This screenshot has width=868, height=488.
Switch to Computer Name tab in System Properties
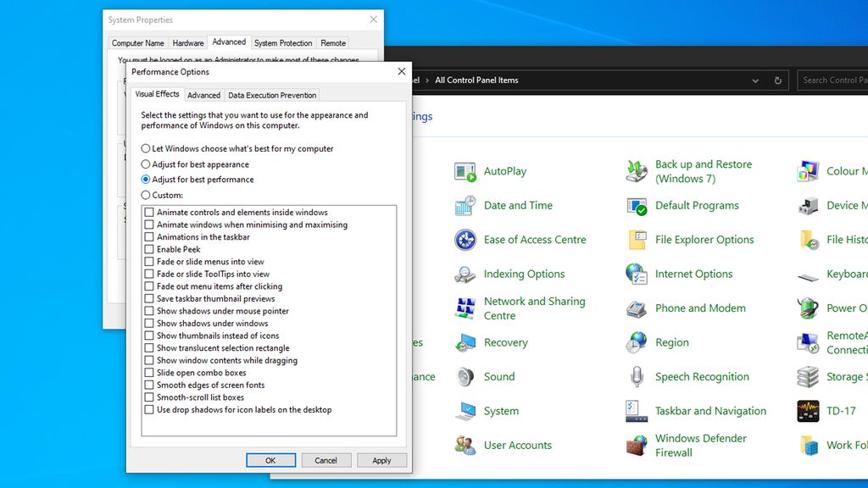click(x=138, y=43)
